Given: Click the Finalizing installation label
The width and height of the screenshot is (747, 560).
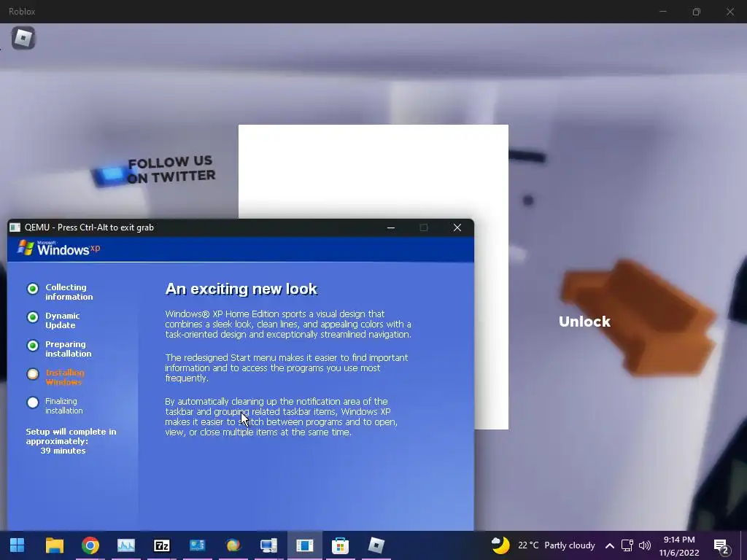Looking at the screenshot, I should [x=64, y=405].
